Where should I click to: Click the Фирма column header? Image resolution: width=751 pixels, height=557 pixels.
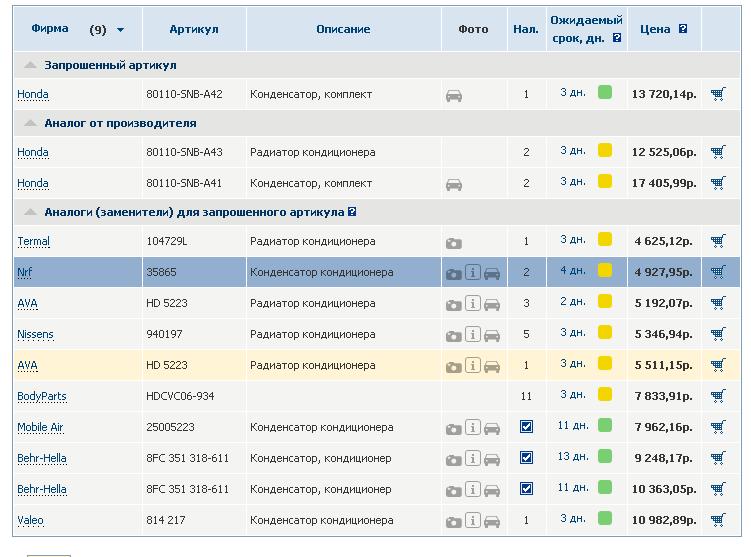50,29
